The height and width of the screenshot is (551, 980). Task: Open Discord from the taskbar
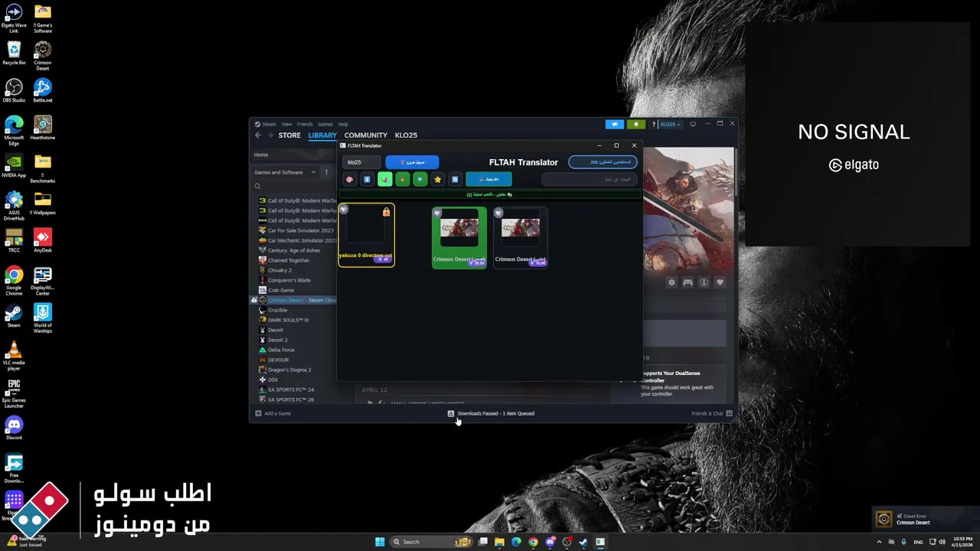[550, 542]
